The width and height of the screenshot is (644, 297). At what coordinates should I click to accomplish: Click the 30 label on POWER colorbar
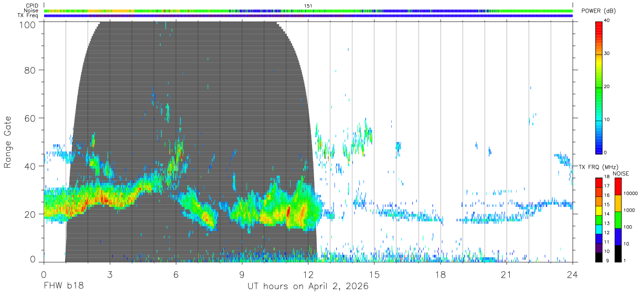point(607,54)
